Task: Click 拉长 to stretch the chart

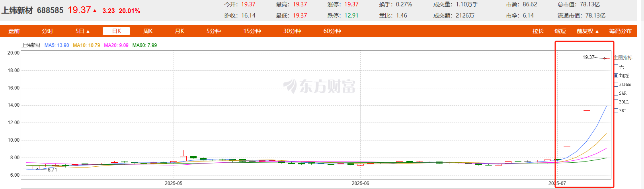Action: point(538,31)
